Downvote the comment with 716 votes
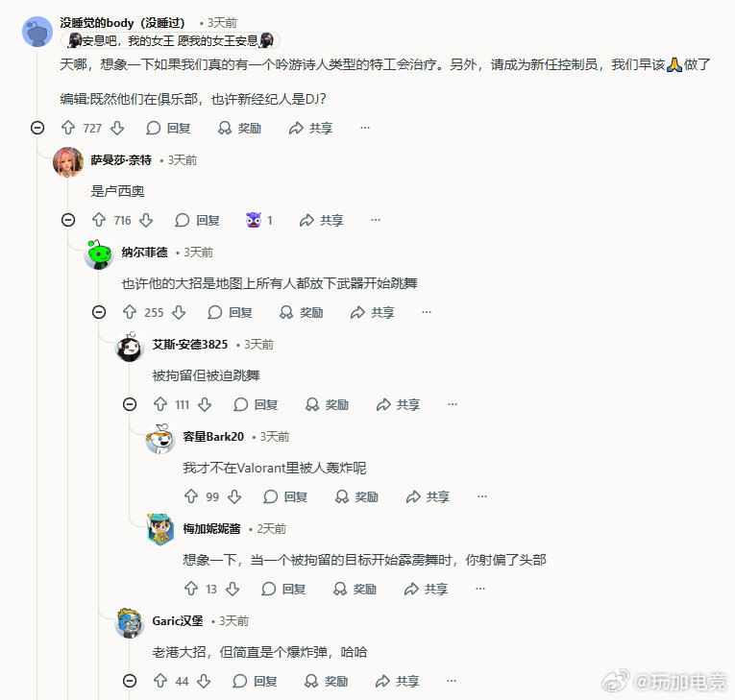Image resolution: width=735 pixels, height=700 pixels. tap(146, 220)
